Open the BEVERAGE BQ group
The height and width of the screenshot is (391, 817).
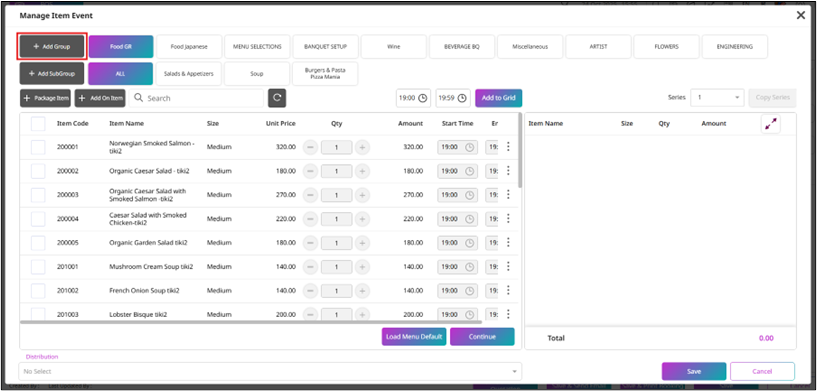462,46
